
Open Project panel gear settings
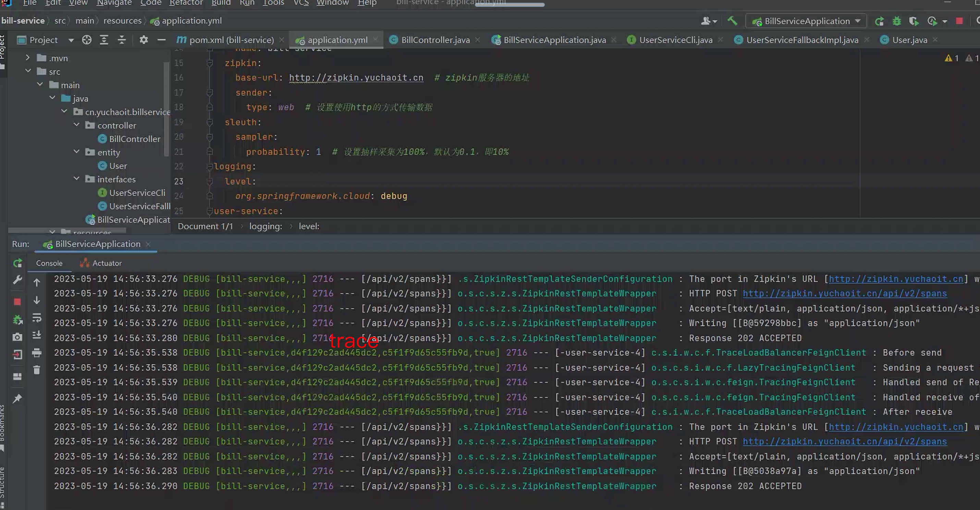(144, 40)
